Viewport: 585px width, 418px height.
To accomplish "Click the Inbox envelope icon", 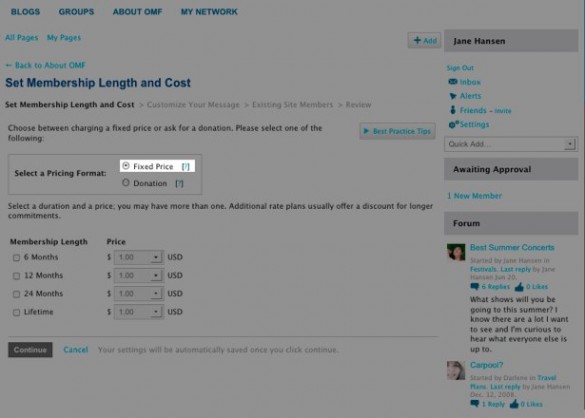I will click(453, 82).
